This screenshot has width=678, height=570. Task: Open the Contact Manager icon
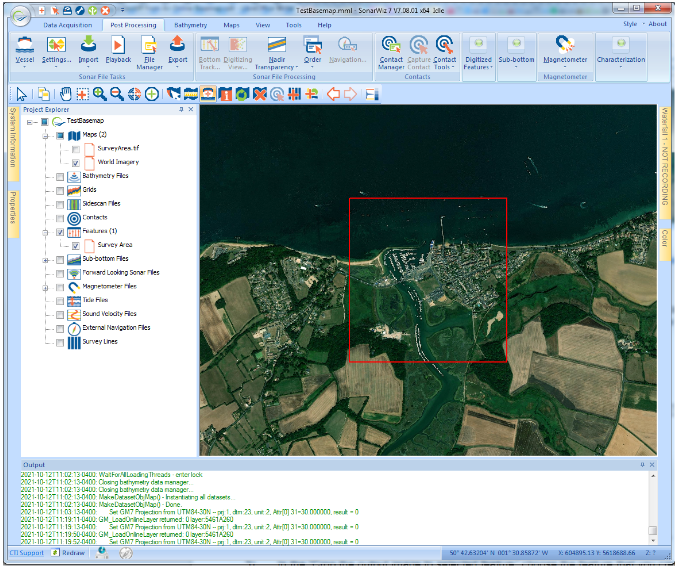(391, 45)
